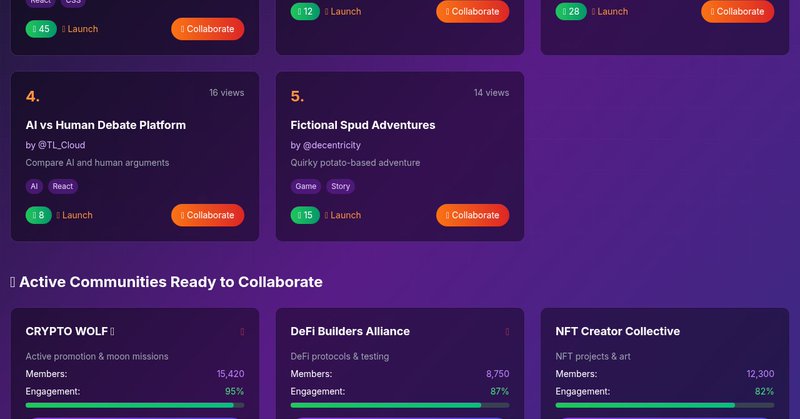Open the DeFi Builders Alliance title
This screenshot has height=419, width=800.
pyautogui.click(x=350, y=331)
